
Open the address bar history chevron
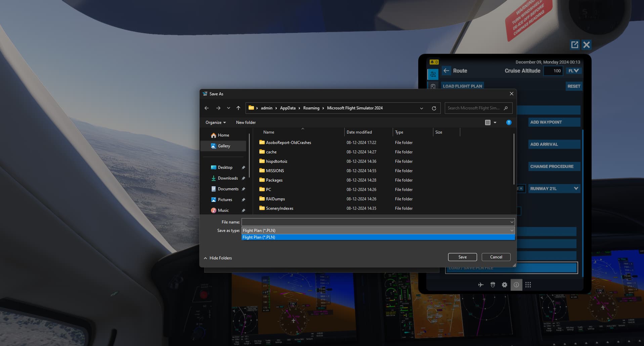click(421, 108)
